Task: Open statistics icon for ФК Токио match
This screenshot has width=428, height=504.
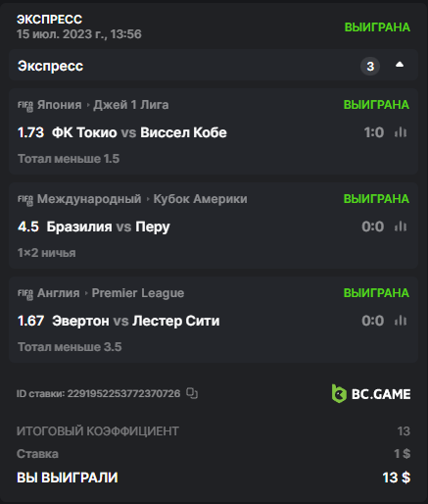Action: (x=401, y=132)
